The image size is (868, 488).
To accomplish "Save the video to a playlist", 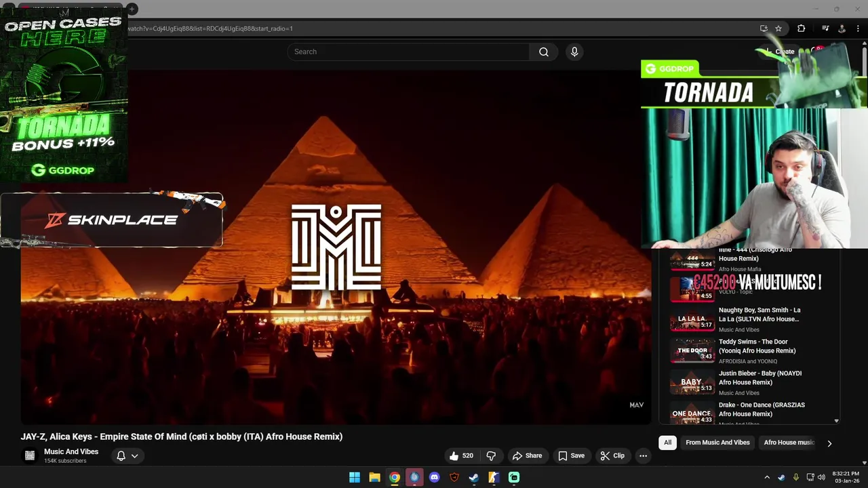I will [x=571, y=455].
